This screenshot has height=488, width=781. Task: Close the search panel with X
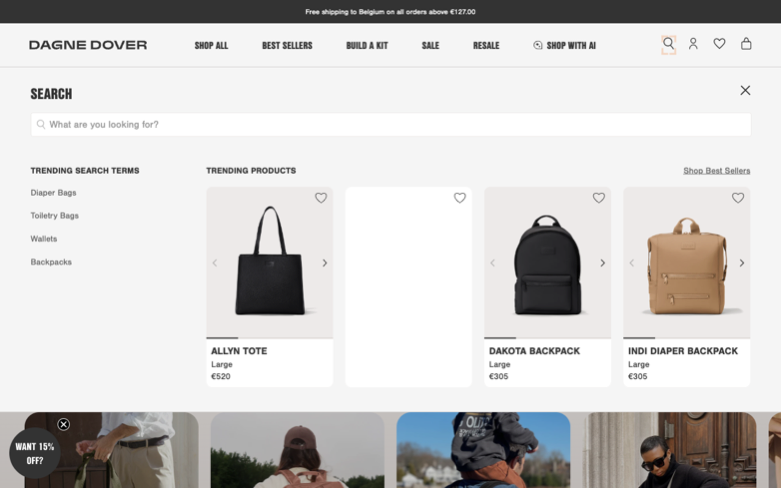pos(745,90)
